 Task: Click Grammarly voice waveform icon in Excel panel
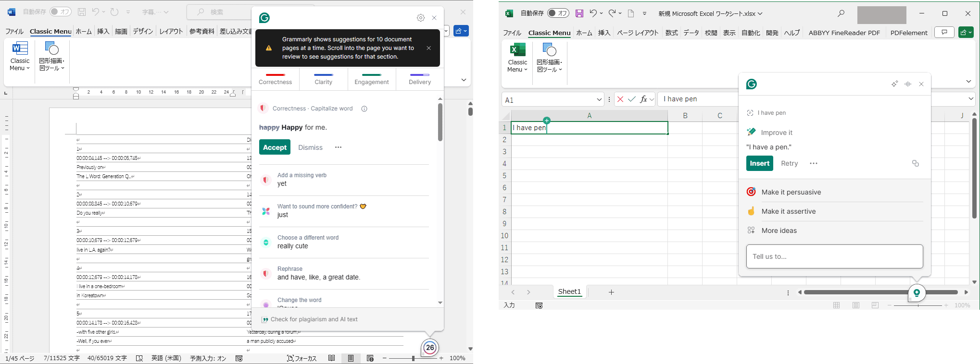pyautogui.click(x=908, y=84)
